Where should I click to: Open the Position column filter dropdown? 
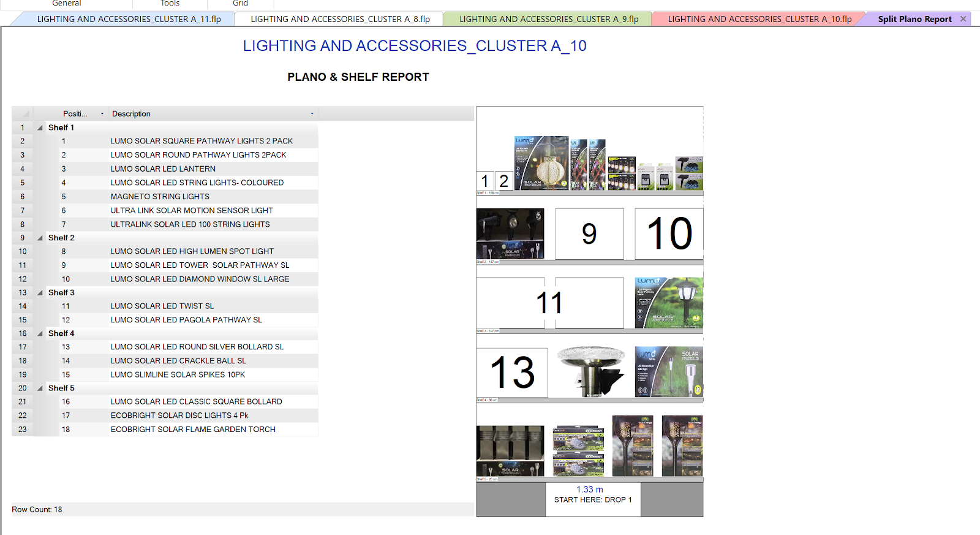(x=102, y=113)
